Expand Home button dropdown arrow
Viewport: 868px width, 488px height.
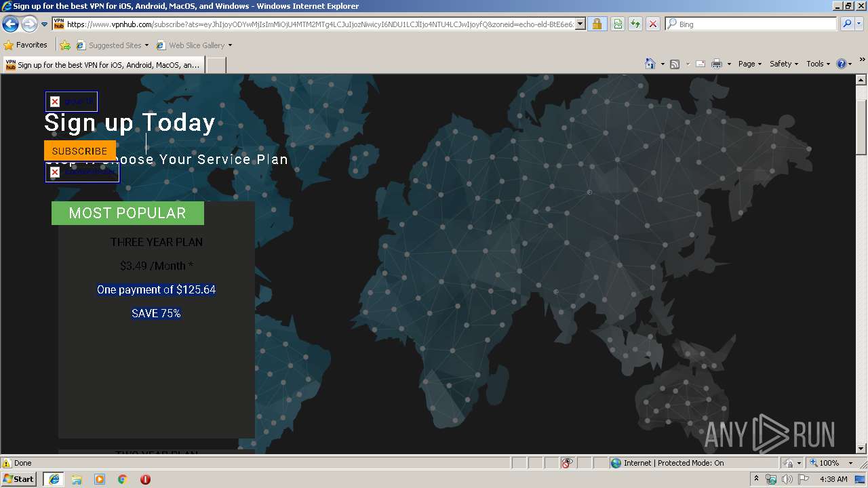click(663, 64)
